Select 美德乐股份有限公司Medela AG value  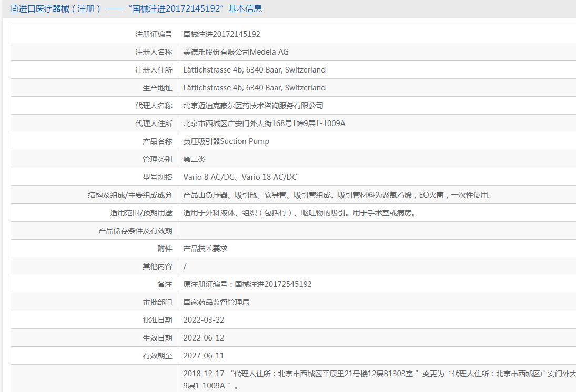[236, 52]
